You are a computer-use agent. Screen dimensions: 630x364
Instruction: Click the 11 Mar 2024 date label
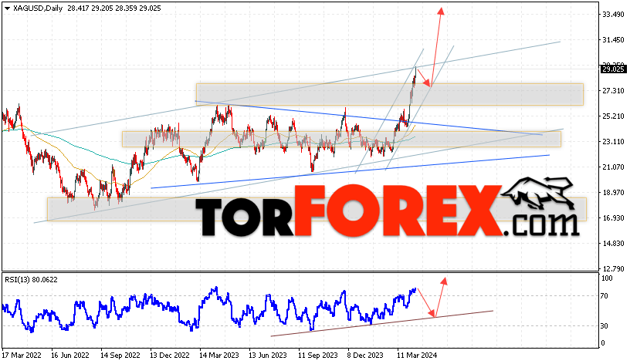click(x=417, y=356)
